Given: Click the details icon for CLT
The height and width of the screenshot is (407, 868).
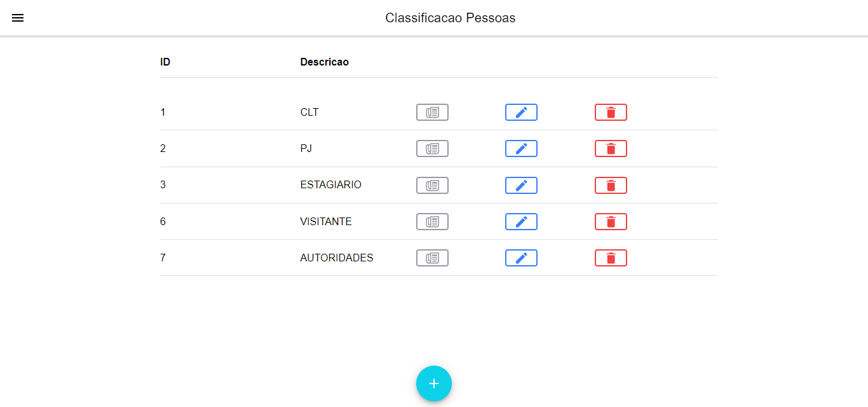Looking at the screenshot, I should pyautogui.click(x=432, y=112).
